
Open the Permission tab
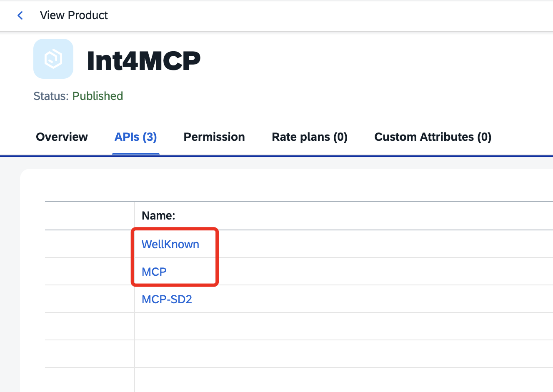point(214,137)
